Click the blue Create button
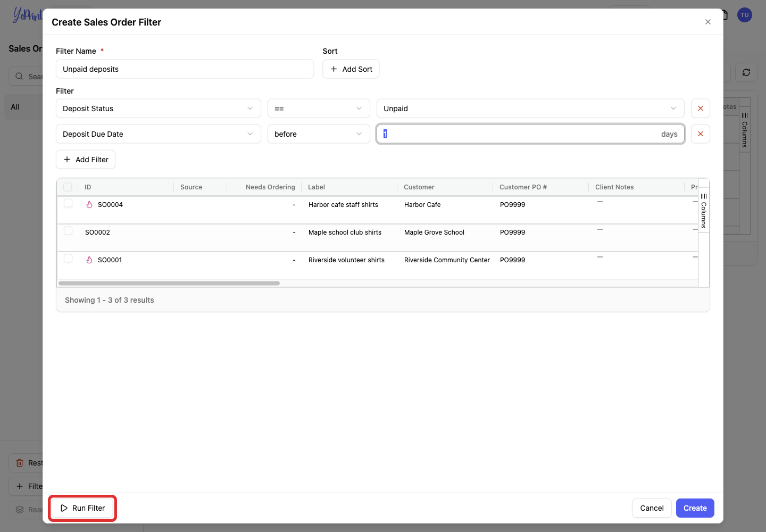This screenshot has height=532, width=766. pyautogui.click(x=695, y=508)
